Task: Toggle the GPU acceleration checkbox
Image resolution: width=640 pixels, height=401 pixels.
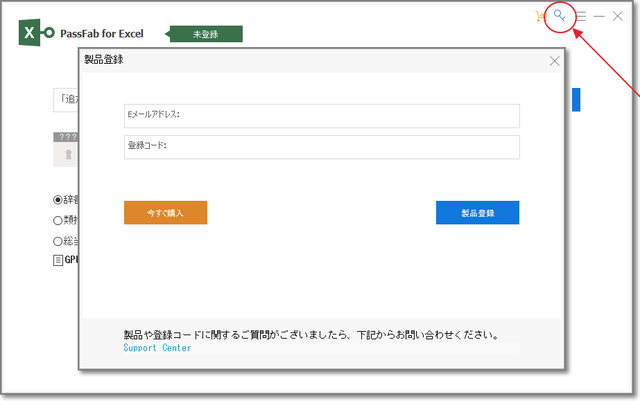Action: pyautogui.click(x=58, y=260)
